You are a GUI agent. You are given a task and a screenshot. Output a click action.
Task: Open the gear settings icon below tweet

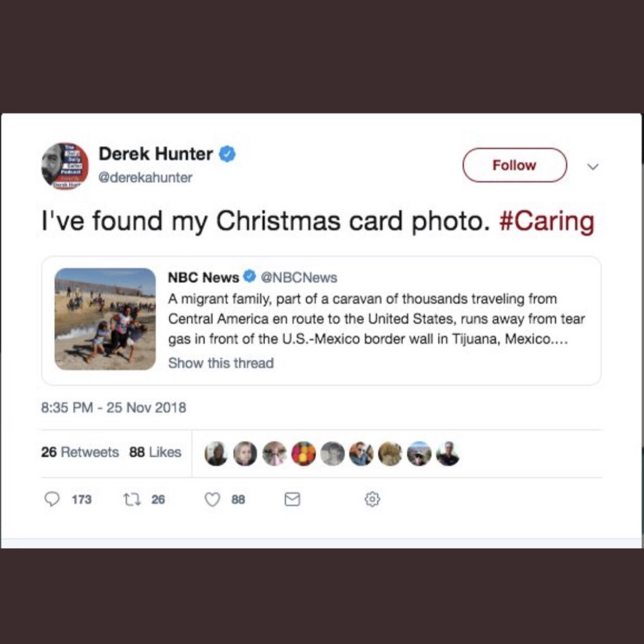pos(372,499)
